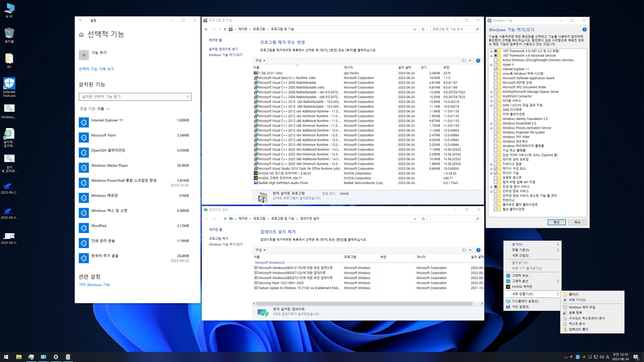Open the 구성 dropdown in 프로그램 및 기능
The height and width of the screenshot is (362, 644).
tap(260, 61)
